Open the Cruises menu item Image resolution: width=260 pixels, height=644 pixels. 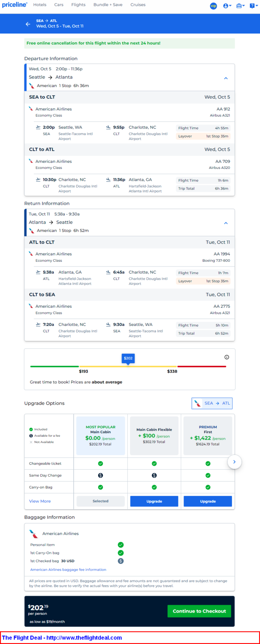138,5
